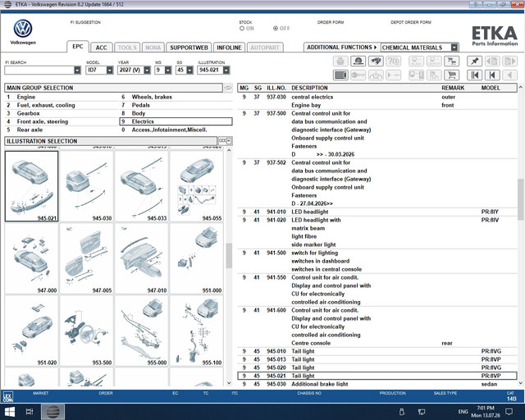
Task: Select the Stock OFF radio button
Action: (276, 29)
